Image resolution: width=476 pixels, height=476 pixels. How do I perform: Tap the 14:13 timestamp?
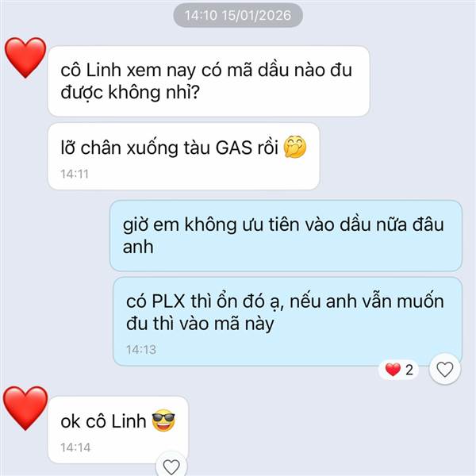click(x=141, y=350)
